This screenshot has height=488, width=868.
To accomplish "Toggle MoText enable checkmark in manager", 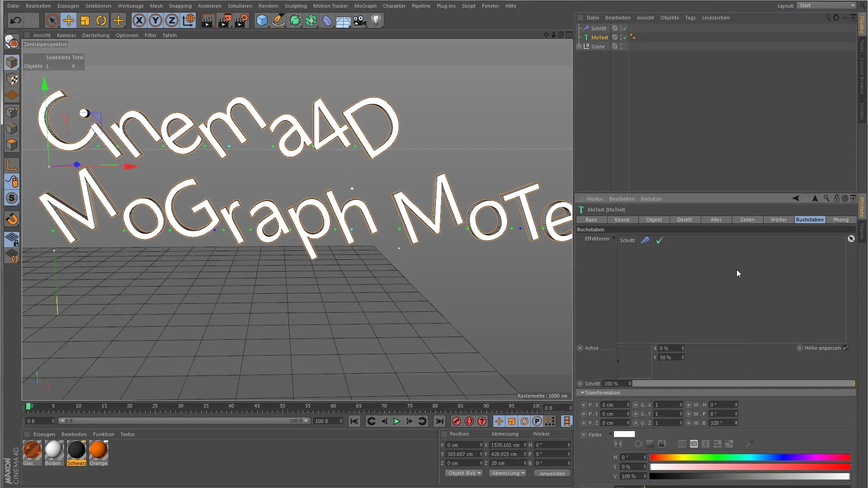I will click(625, 38).
